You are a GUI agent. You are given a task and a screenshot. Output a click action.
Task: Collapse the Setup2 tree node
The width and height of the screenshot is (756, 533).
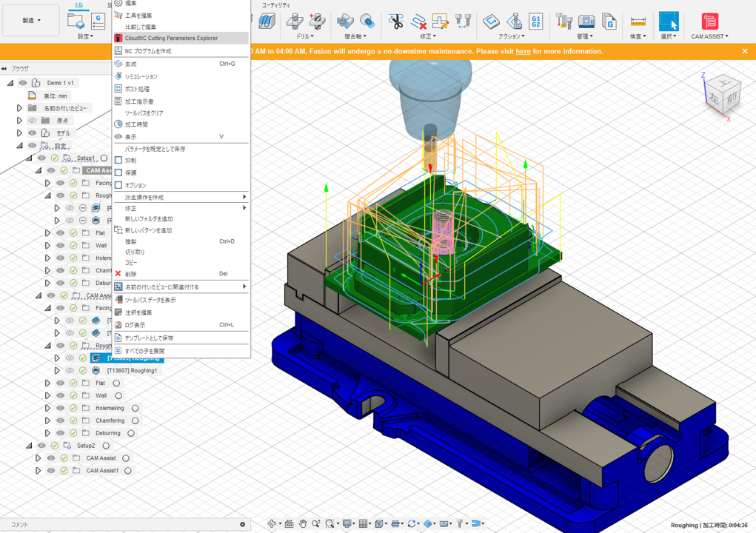click(29, 446)
